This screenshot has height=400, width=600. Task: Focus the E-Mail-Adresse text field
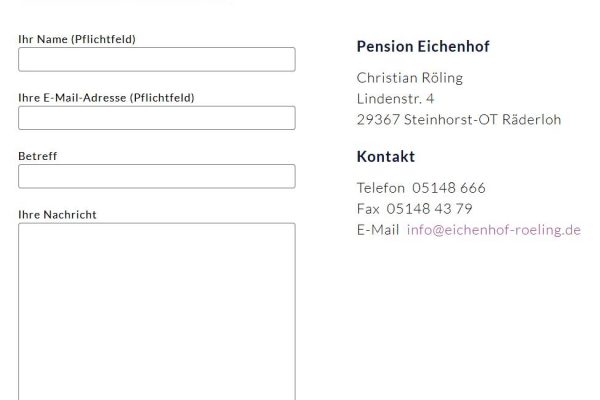point(157,118)
